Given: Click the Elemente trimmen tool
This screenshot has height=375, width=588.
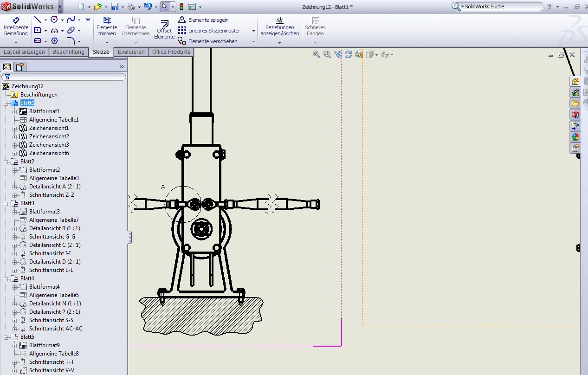Looking at the screenshot, I should (x=107, y=26).
